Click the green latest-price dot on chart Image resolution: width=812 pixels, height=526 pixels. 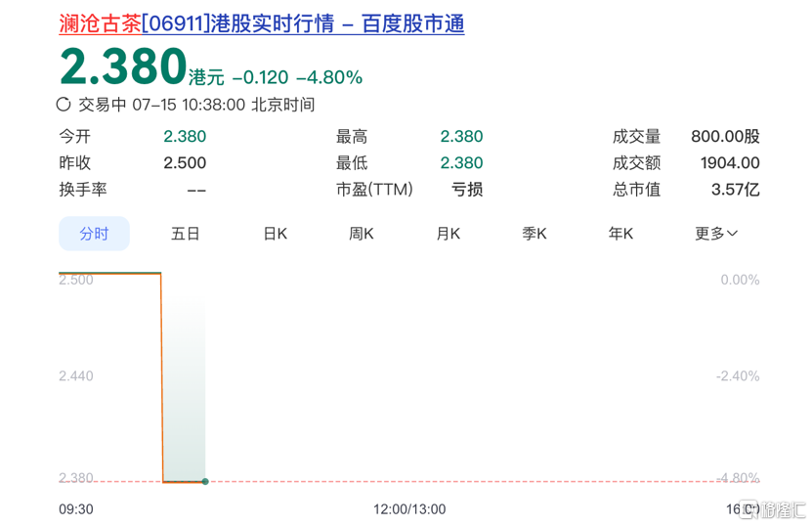205,481
